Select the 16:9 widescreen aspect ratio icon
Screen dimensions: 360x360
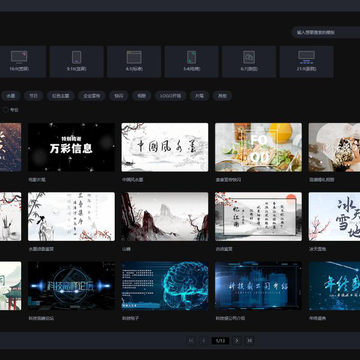[x=19, y=57]
